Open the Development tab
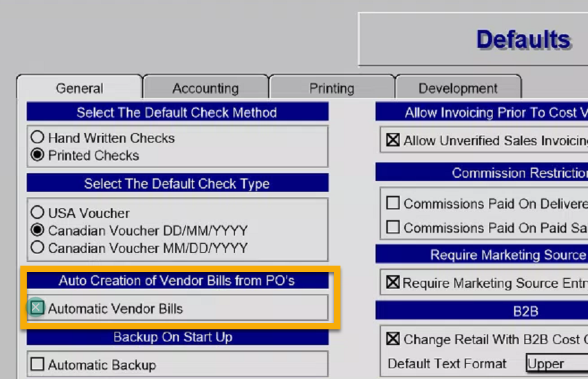The width and height of the screenshot is (588, 379). (458, 88)
